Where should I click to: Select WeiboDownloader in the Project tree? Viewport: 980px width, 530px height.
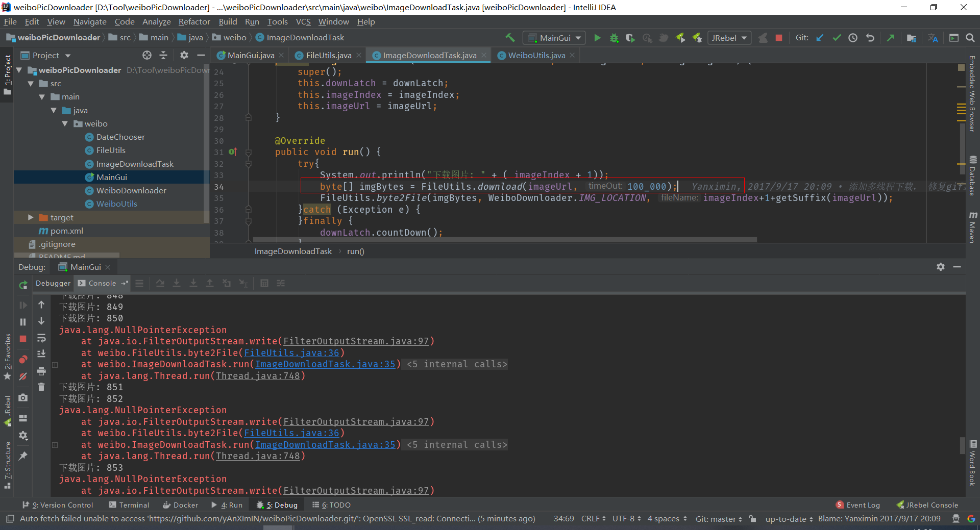click(131, 190)
